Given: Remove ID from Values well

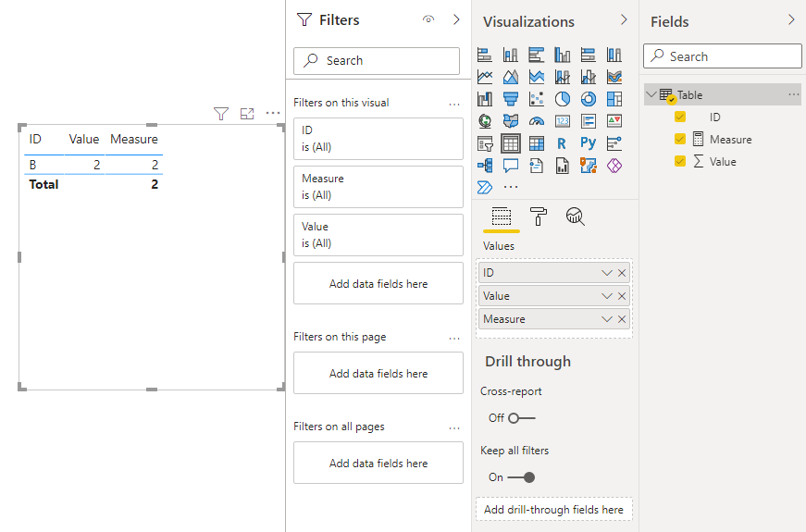Looking at the screenshot, I should pos(622,273).
